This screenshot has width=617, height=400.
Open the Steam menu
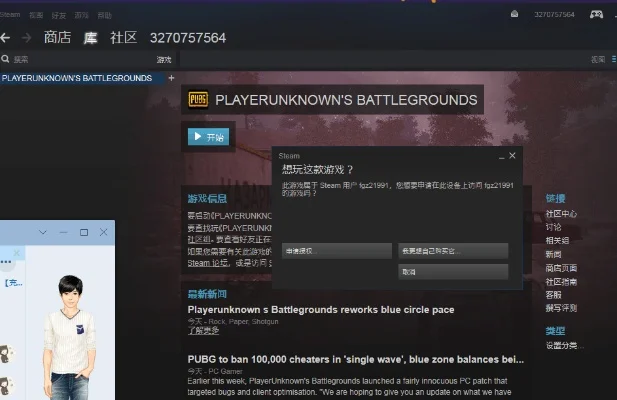(10, 15)
